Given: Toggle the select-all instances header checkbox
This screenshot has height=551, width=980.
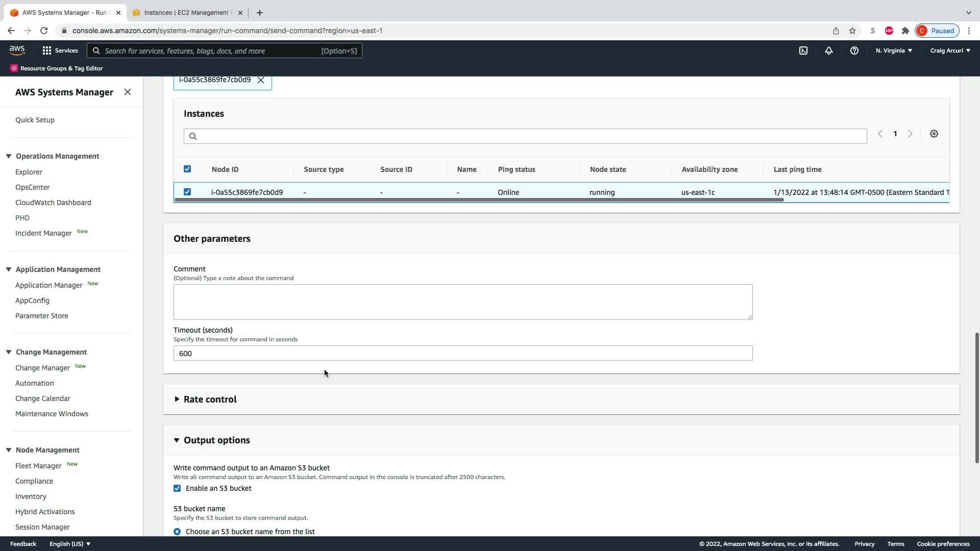Looking at the screenshot, I should [187, 169].
